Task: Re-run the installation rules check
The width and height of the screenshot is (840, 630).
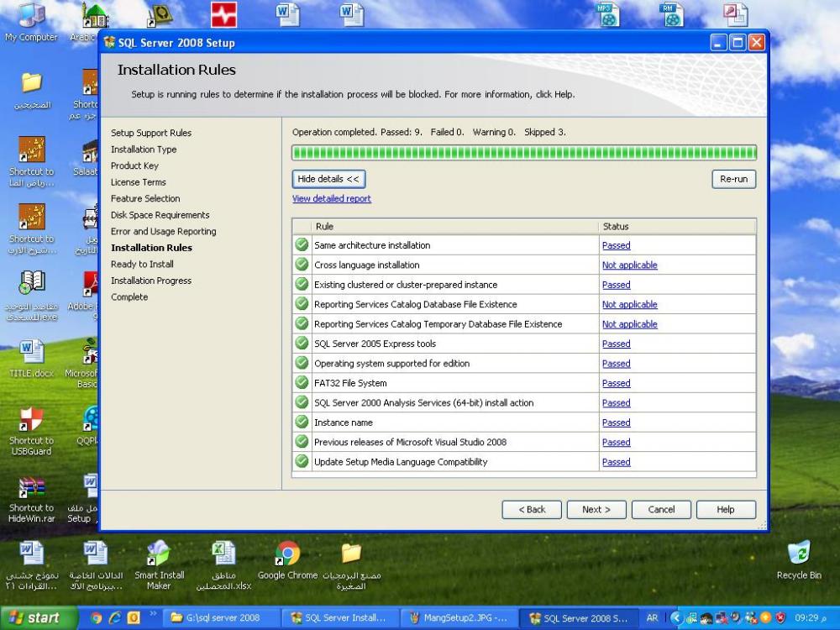Action: click(734, 179)
